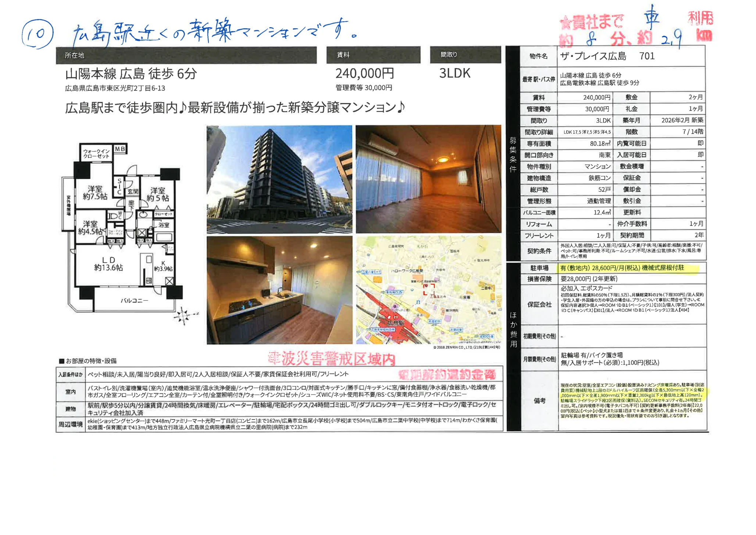Click the highlighted parking fee 28,600円/月 line

pos(622,268)
